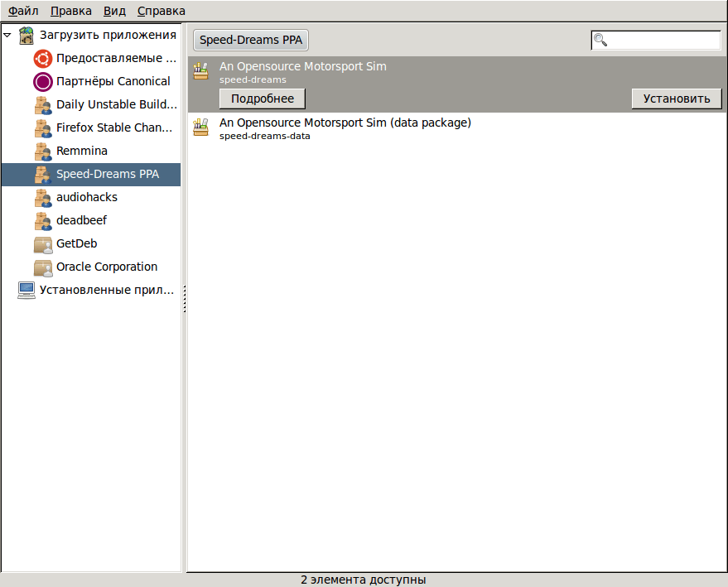Click the deadbeef PPA icon
Image resolution: width=728 pixels, height=587 pixels.
click(43, 221)
